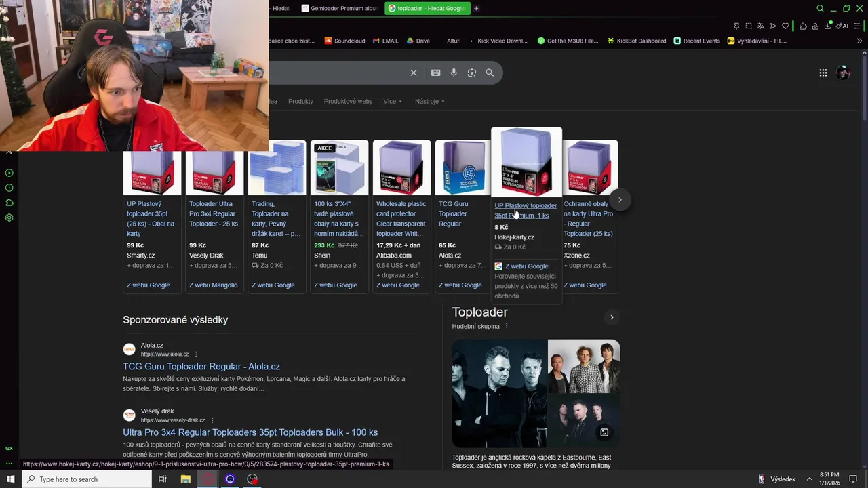Submit the search with the magnifier icon
This screenshot has height=488, width=868.
(x=490, y=73)
